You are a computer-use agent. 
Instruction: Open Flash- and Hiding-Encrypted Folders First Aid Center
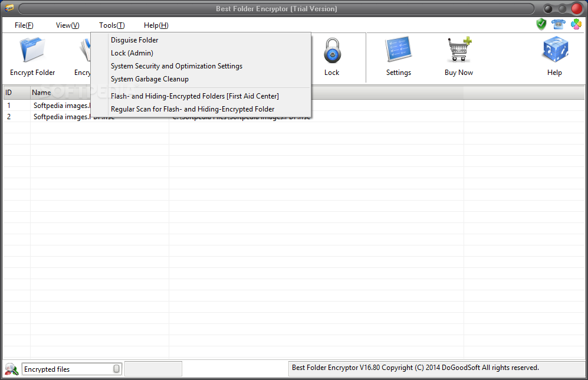pyautogui.click(x=201, y=96)
